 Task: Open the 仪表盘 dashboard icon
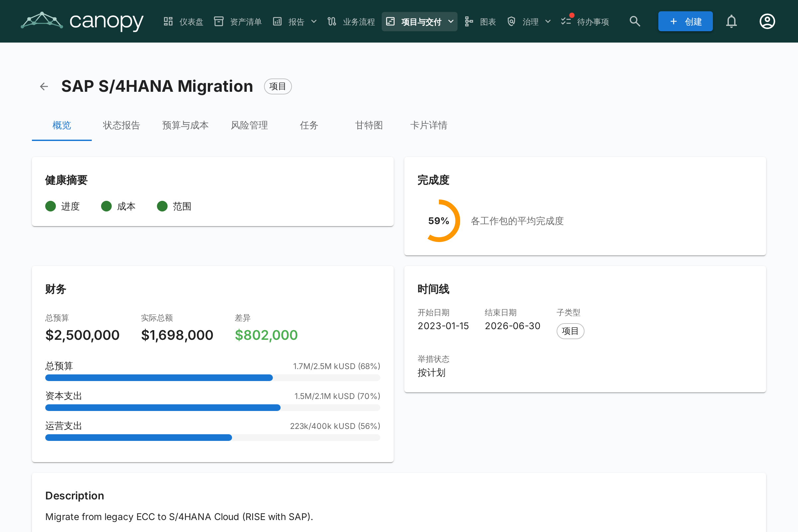168,21
